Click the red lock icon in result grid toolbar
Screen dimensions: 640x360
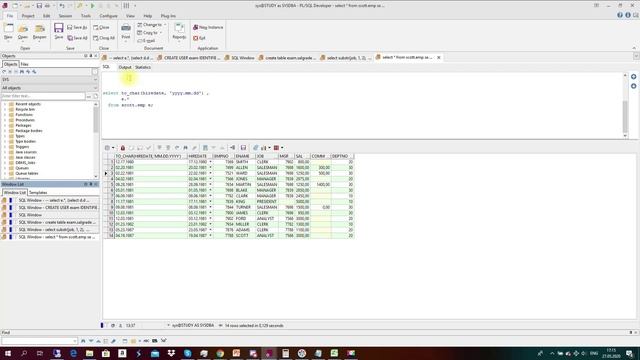pyautogui.click(x=122, y=148)
